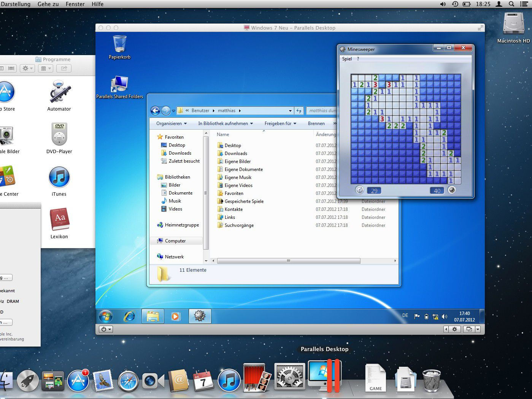Open the Minesweeper Spiel menu
The height and width of the screenshot is (399, 532).
click(347, 59)
